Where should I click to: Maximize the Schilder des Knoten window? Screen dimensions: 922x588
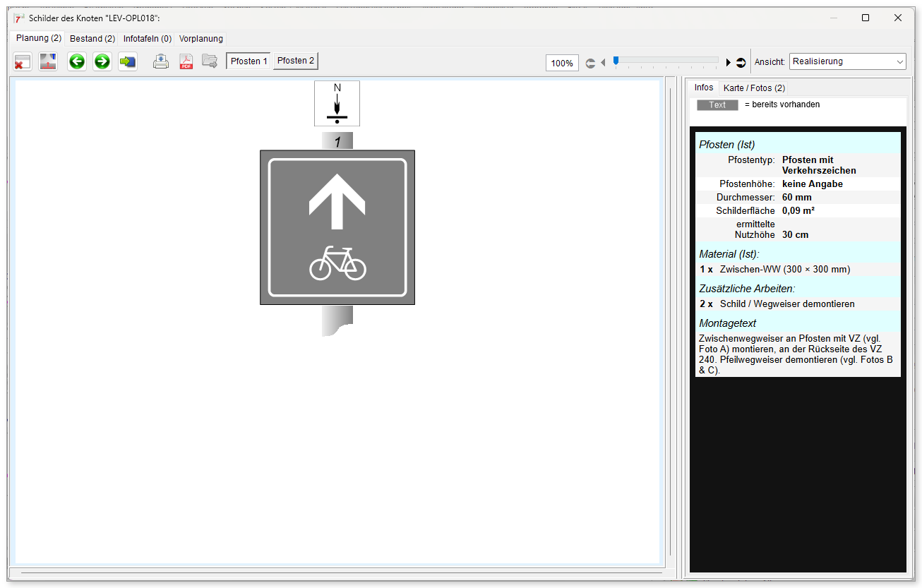pyautogui.click(x=866, y=18)
